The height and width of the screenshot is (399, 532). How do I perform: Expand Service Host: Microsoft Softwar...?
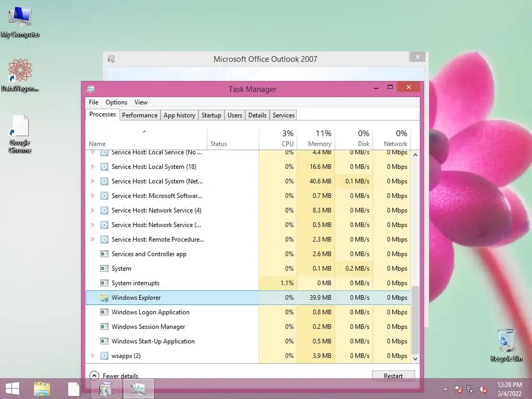click(x=92, y=196)
